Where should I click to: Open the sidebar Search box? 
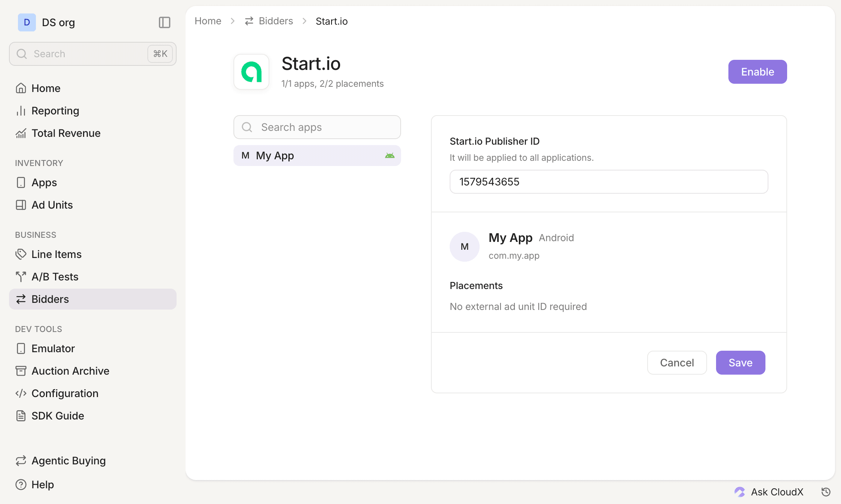tap(93, 54)
